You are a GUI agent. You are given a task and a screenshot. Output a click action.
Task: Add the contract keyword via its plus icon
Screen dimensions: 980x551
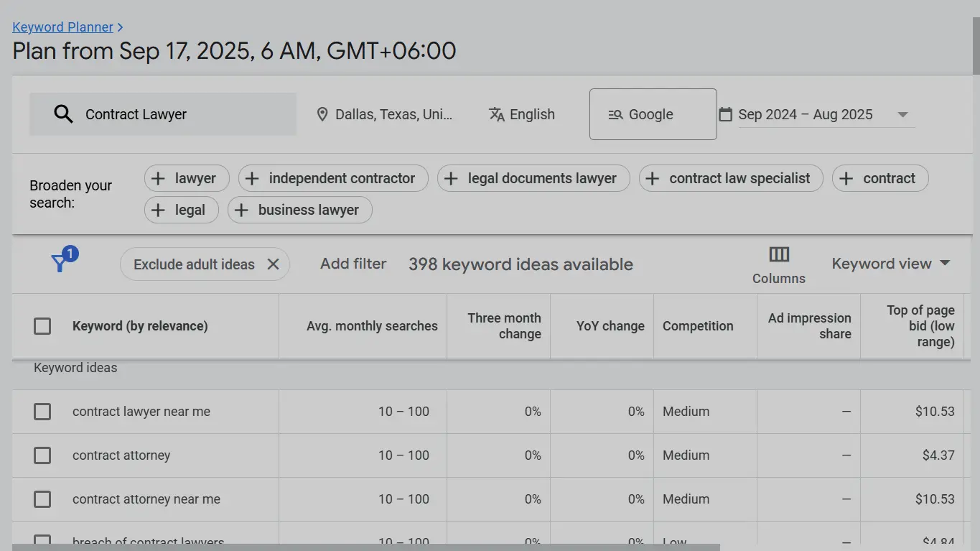click(845, 178)
